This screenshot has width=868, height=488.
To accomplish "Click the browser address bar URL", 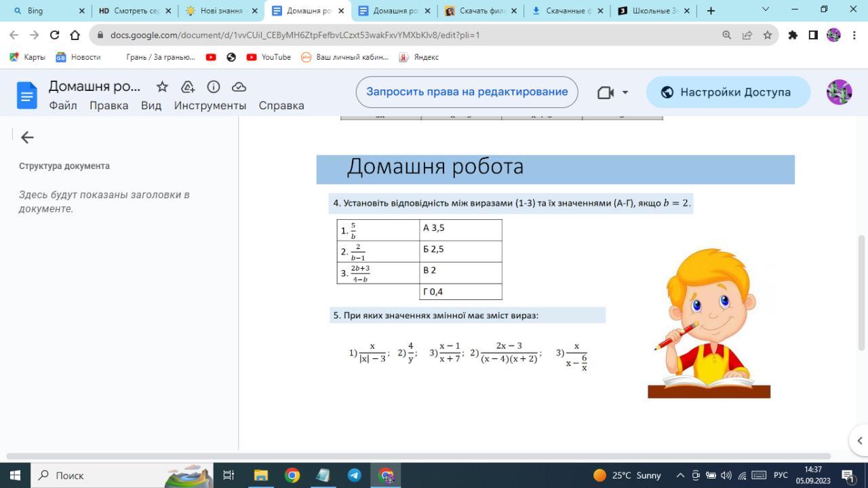I will [x=295, y=35].
